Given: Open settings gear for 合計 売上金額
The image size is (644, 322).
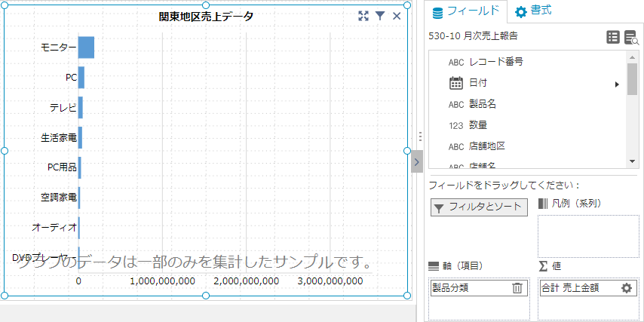Looking at the screenshot, I should click(x=627, y=288).
